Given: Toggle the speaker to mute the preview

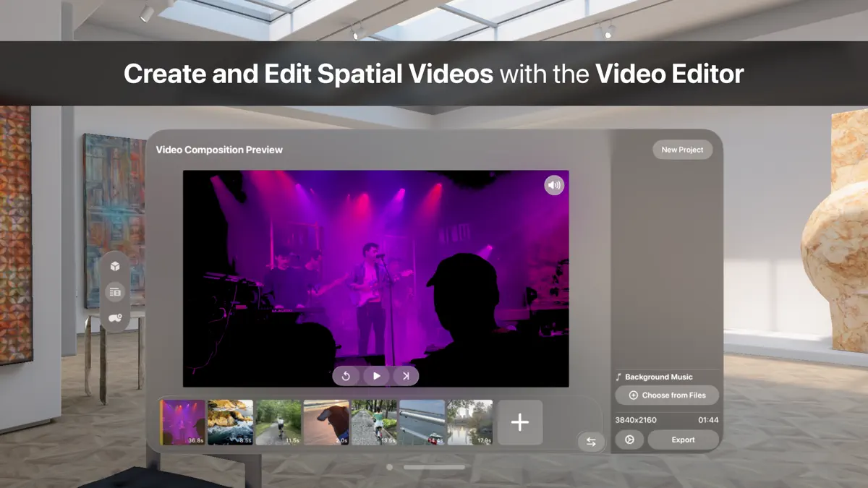Looking at the screenshot, I should pyautogui.click(x=554, y=186).
